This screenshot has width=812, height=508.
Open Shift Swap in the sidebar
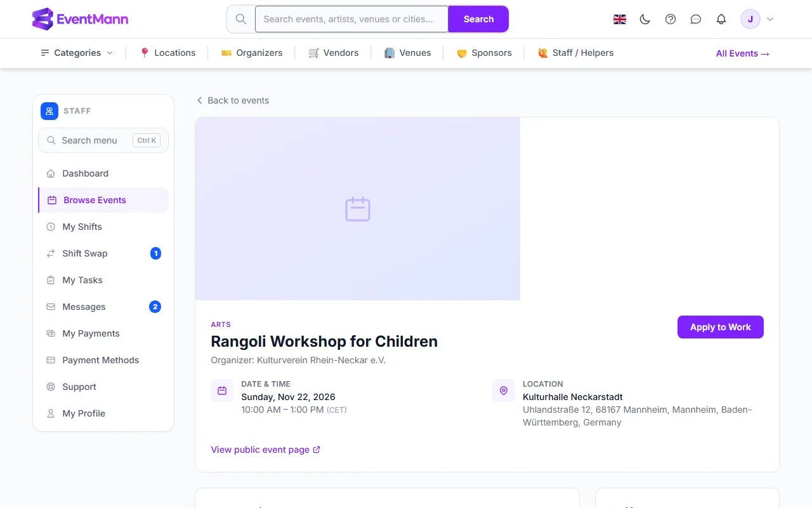103,253
